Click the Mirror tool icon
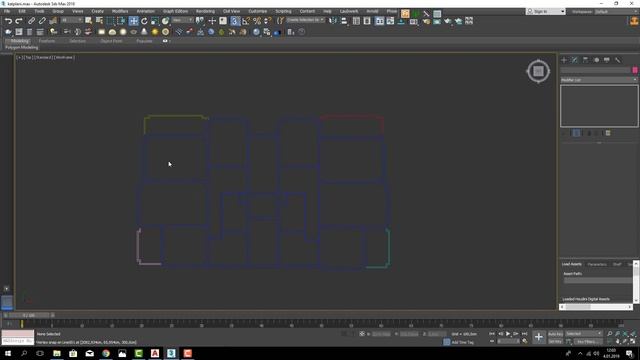Viewport: 640px width, 360px height. click(x=333, y=20)
